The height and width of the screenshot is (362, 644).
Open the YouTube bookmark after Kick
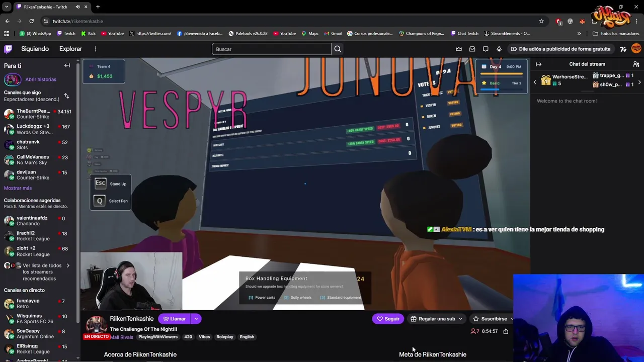(x=112, y=34)
